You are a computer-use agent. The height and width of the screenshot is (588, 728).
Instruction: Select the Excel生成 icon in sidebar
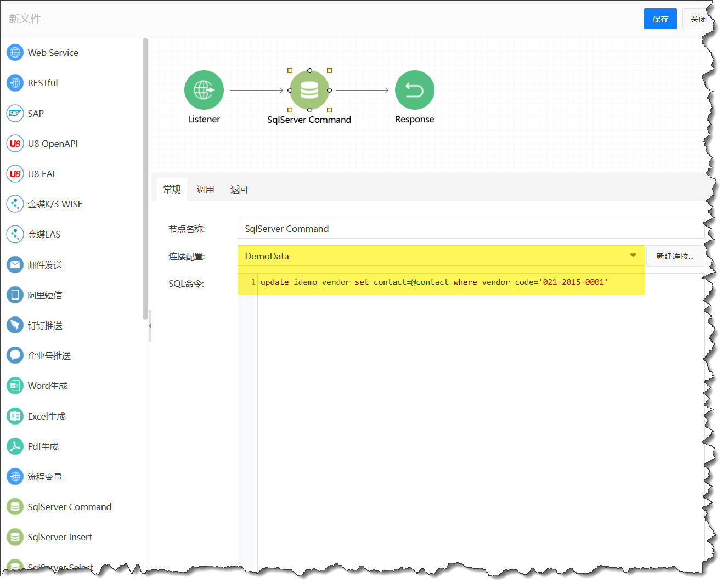coord(15,416)
